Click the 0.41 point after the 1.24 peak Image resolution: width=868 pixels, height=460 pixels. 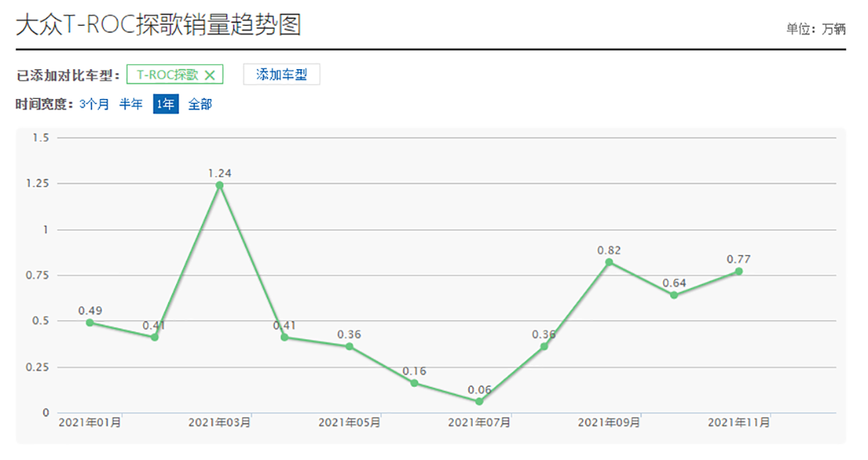[x=285, y=337]
